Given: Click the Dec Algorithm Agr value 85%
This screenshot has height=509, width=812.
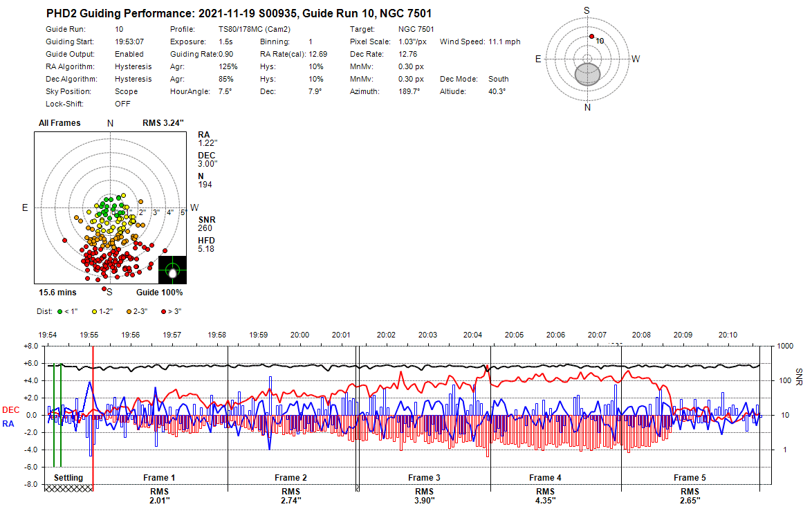Looking at the screenshot, I should tap(225, 79).
